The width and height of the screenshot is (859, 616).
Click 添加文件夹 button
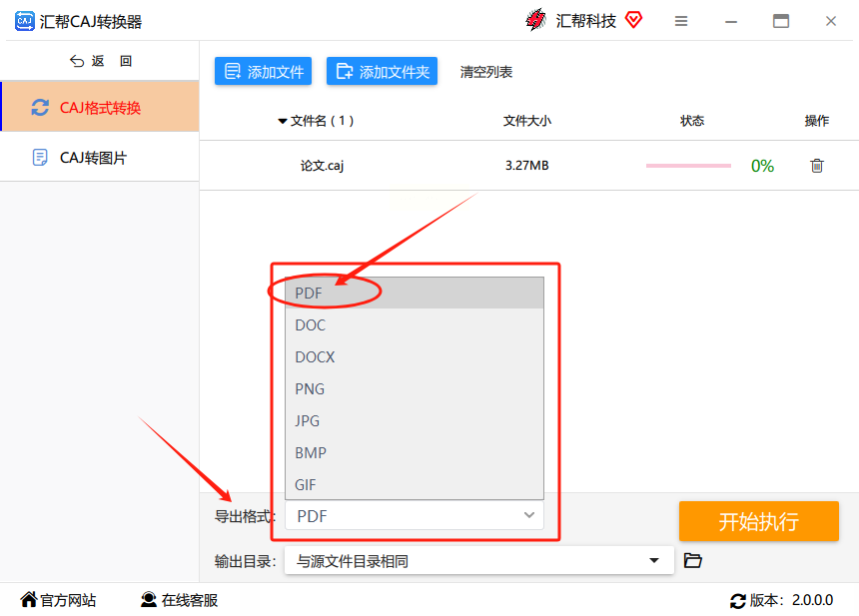(x=382, y=71)
